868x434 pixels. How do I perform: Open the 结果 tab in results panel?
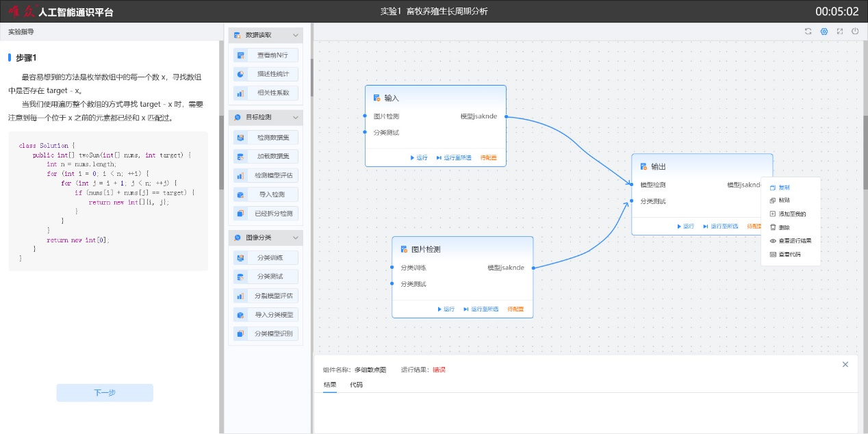(329, 385)
